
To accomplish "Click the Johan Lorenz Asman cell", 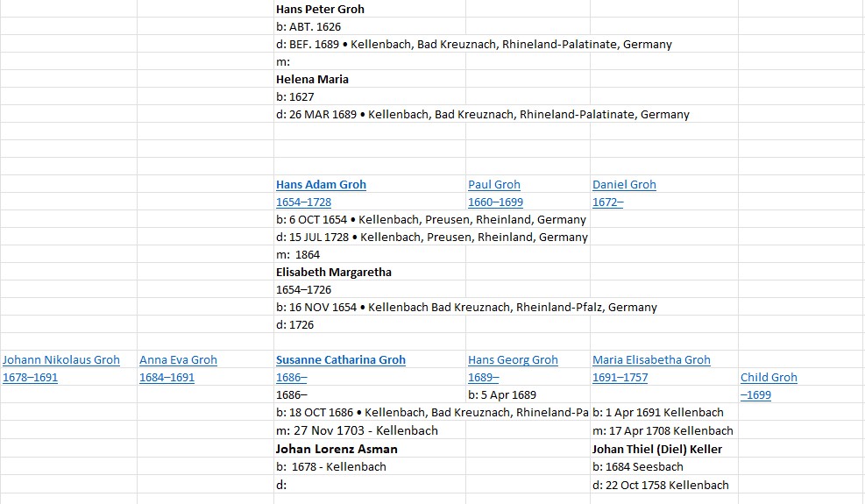I will pyautogui.click(x=337, y=449).
